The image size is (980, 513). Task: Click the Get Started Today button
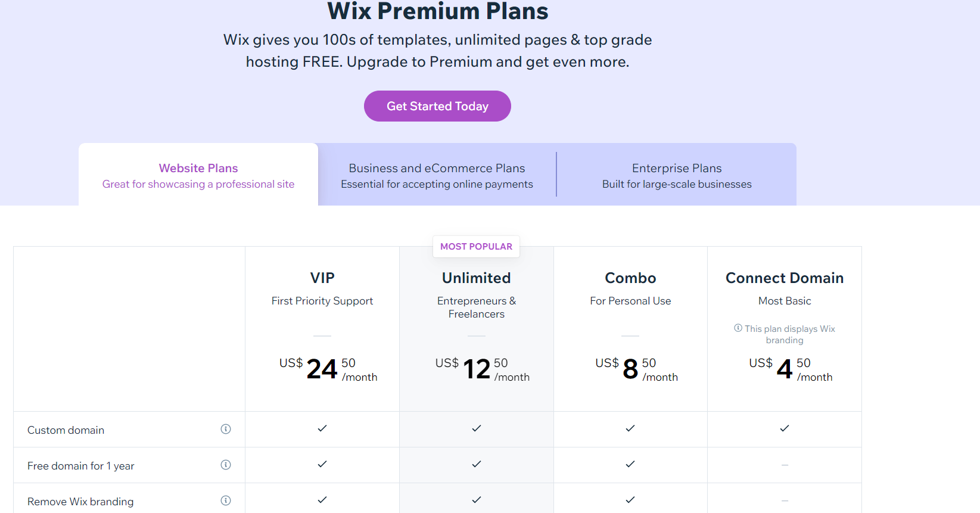click(437, 106)
